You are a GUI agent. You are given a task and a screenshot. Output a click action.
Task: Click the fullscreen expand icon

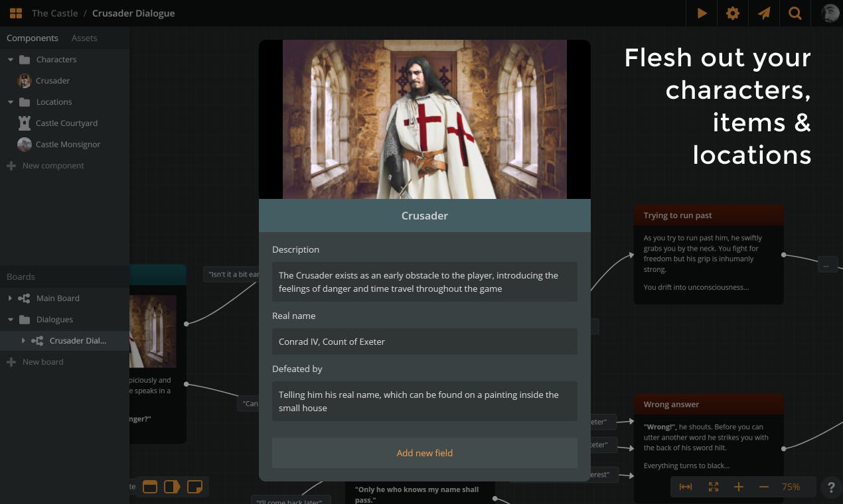[714, 487]
